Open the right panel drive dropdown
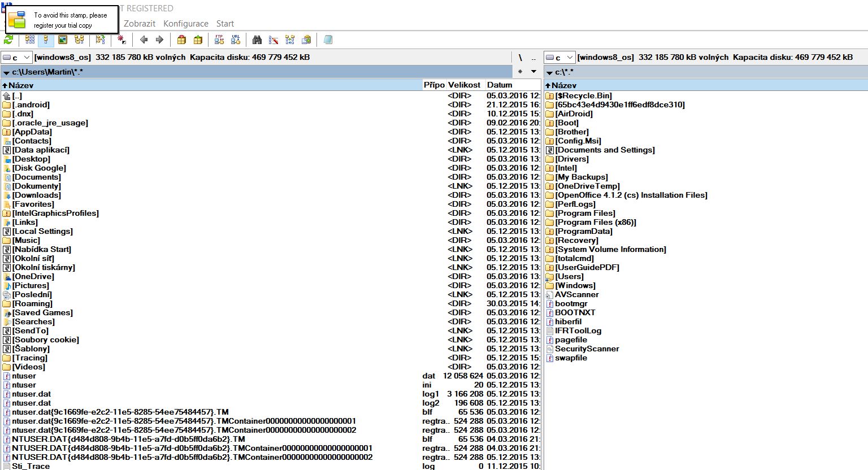The width and height of the screenshot is (868, 470). 559,58
